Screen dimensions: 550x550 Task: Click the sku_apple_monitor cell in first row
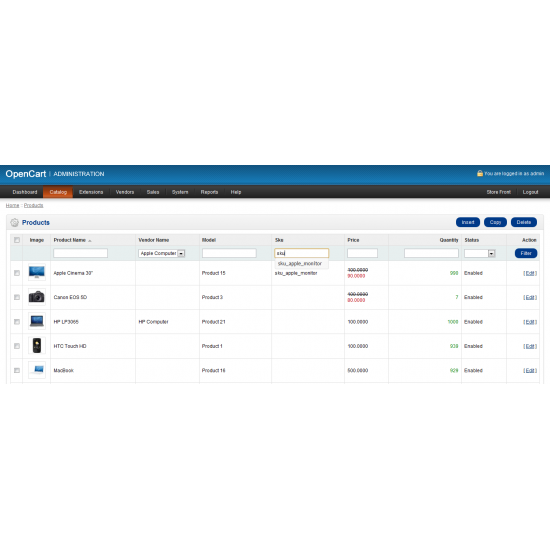pos(296,273)
